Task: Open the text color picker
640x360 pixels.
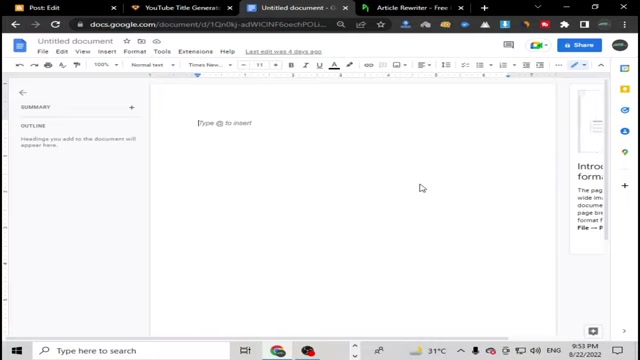Action: [x=334, y=65]
